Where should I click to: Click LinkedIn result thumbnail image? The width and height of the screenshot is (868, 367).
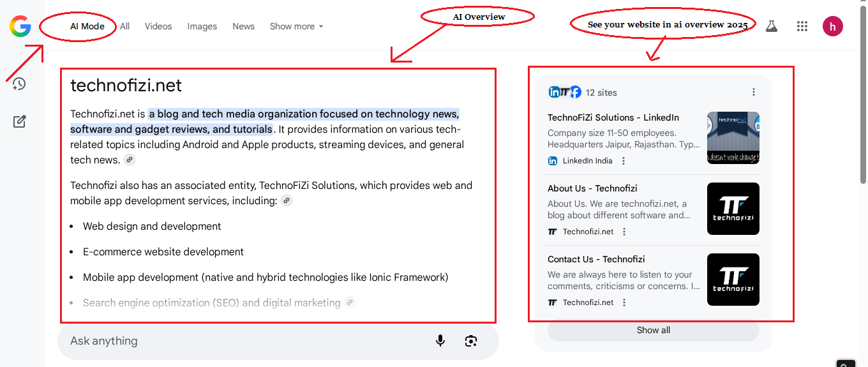point(733,138)
